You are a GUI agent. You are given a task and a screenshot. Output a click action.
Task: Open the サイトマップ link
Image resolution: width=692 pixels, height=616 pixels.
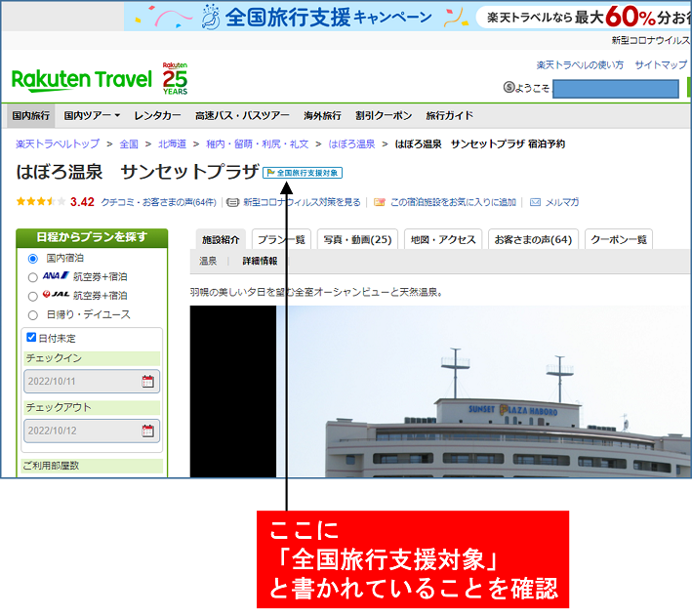point(661,64)
